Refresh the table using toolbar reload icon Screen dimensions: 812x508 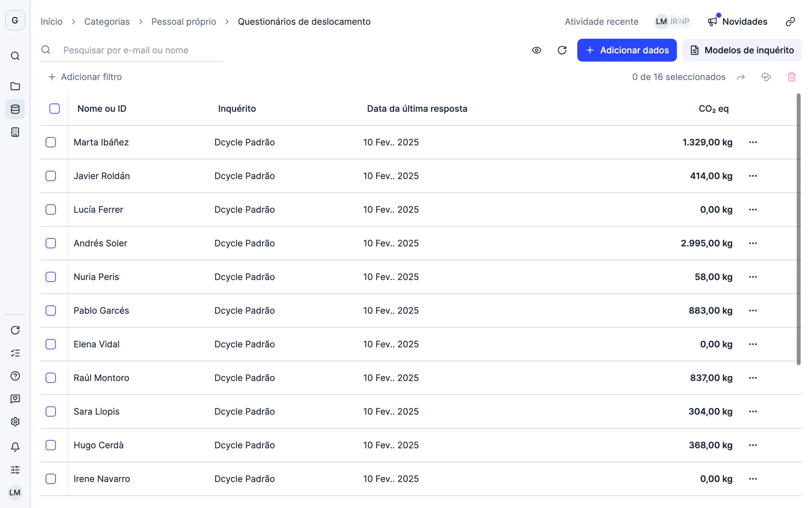562,50
